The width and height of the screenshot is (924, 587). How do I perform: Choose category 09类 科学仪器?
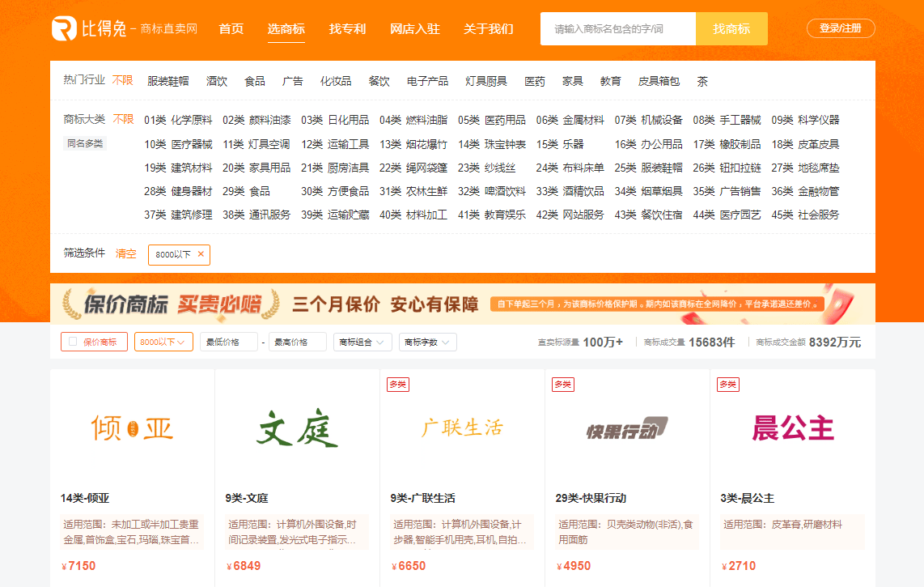pos(805,121)
